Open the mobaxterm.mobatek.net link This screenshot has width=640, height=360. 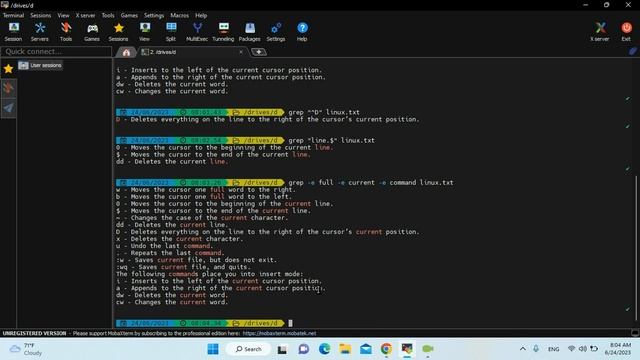279,333
